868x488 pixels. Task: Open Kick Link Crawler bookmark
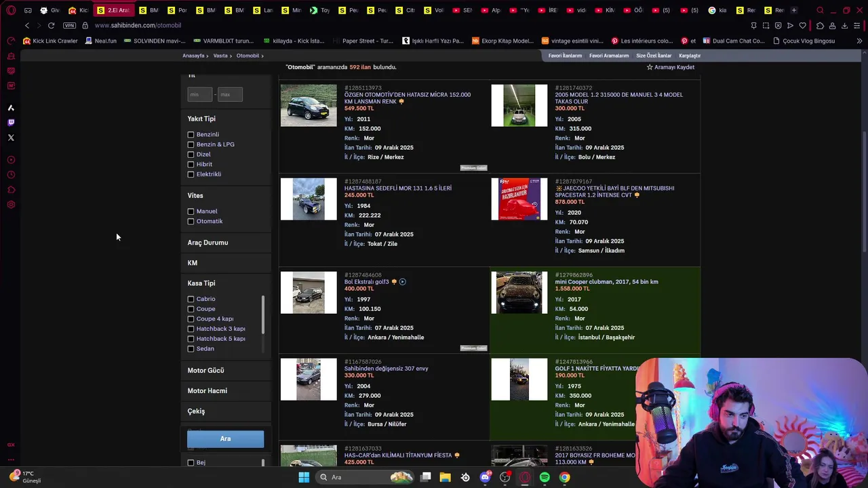(x=50, y=41)
